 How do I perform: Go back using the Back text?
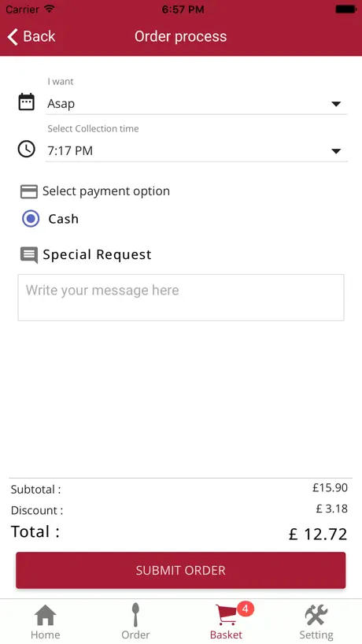[39, 36]
